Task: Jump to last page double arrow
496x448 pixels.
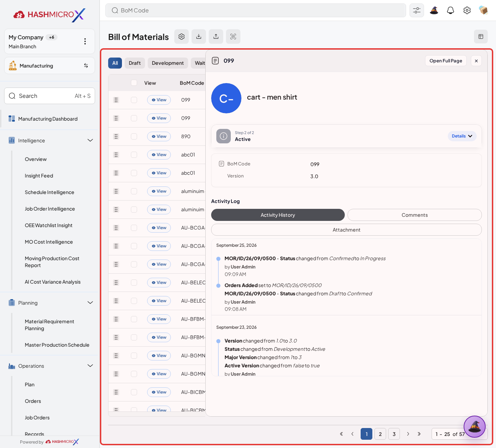Action: (419, 434)
